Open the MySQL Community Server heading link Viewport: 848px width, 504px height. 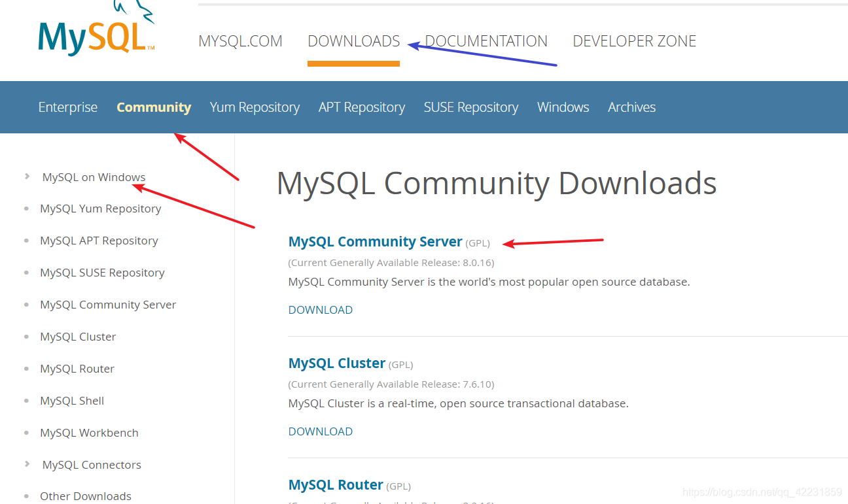(x=375, y=242)
